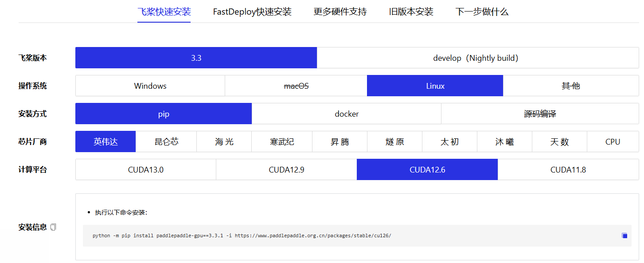Choose CUDA11.8 compute platform

pos(568,169)
